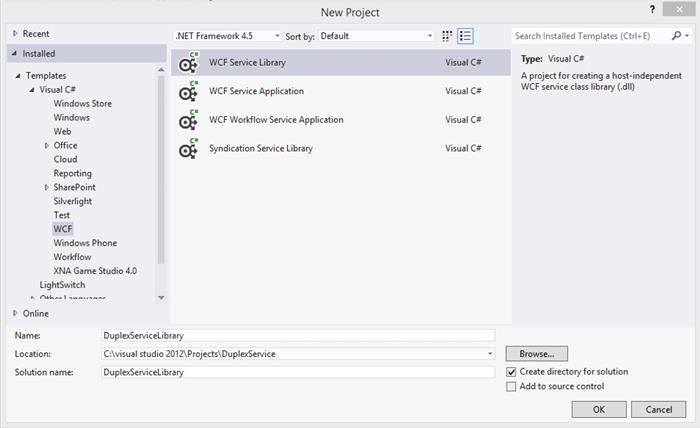
Task: Click the Recent section label
Action: click(x=36, y=33)
